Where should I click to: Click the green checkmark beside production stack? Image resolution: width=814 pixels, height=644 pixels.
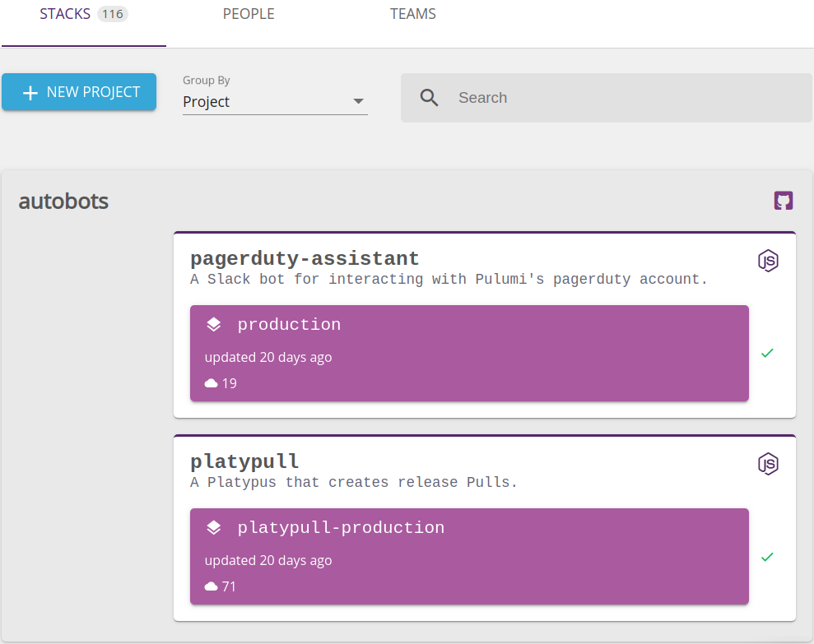tap(767, 353)
